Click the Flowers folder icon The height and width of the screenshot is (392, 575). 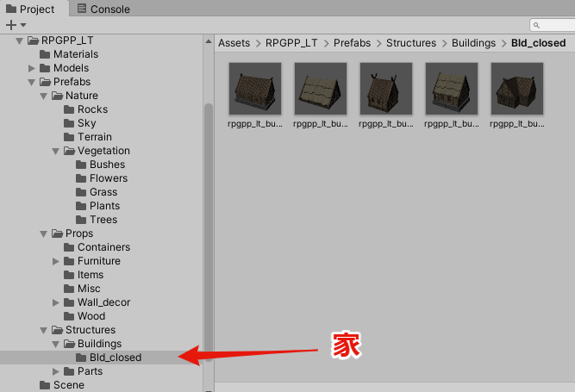point(81,178)
